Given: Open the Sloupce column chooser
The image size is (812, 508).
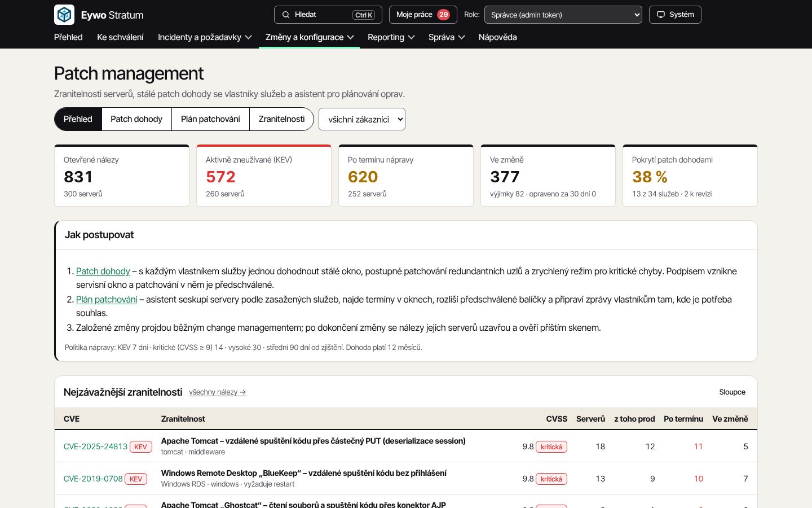Looking at the screenshot, I should tap(732, 392).
